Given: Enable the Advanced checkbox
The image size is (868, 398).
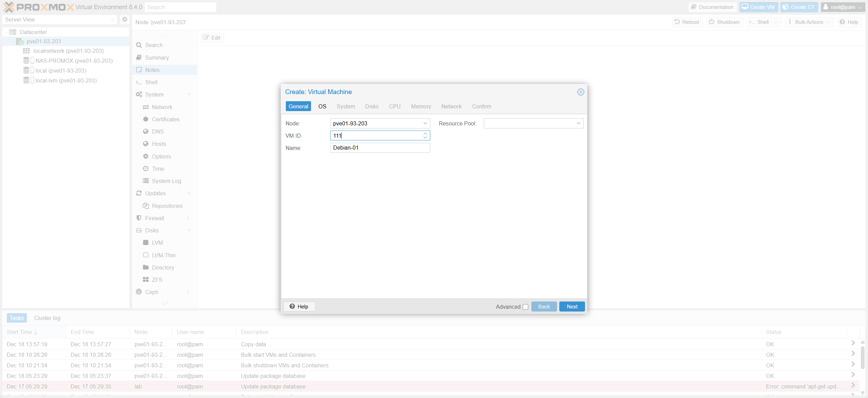Looking at the screenshot, I should 526,307.
